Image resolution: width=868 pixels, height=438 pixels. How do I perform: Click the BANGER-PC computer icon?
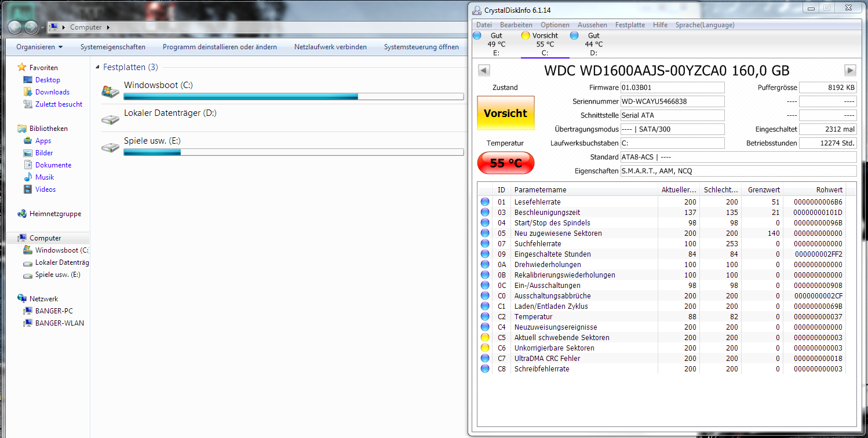click(28, 311)
